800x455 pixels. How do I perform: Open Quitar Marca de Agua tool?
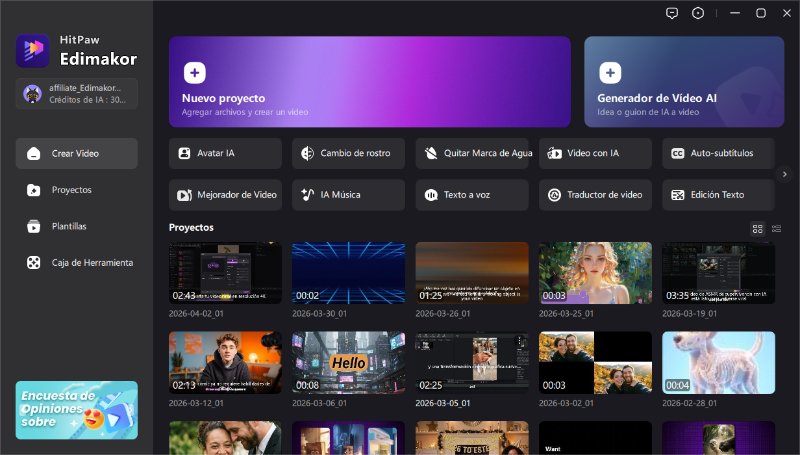[472, 153]
